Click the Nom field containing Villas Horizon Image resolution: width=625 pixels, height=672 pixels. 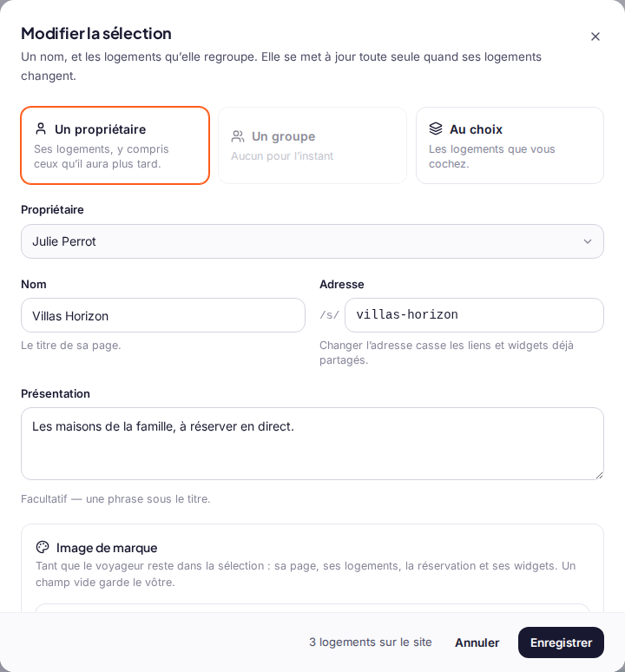[x=163, y=315]
